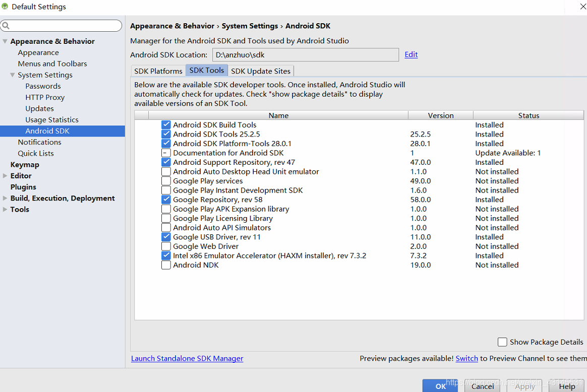Click Edit link for SDK location

[411, 54]
